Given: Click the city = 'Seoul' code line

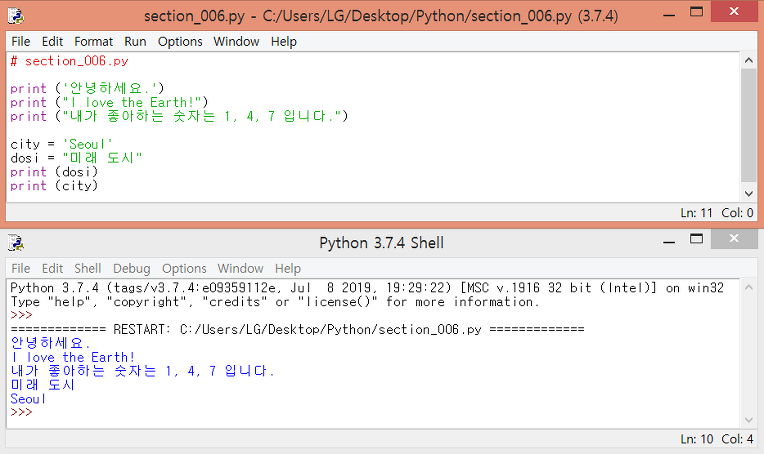Looking at the screenshot, I should [61, 145].
